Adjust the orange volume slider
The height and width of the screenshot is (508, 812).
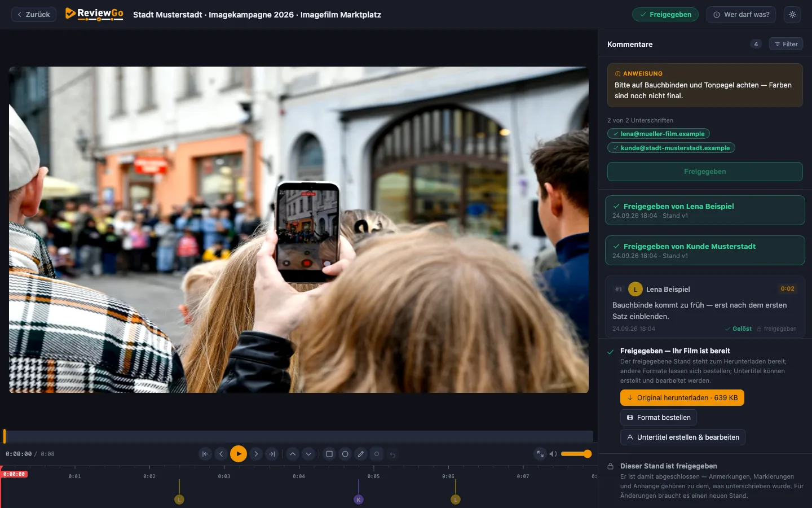pos(576,454)
